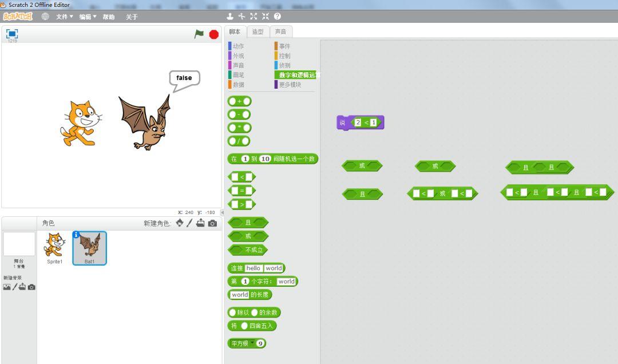The image size is (618, 364).
Task: Take a new backdrop photo with the camera
Action: click(31, 287)
